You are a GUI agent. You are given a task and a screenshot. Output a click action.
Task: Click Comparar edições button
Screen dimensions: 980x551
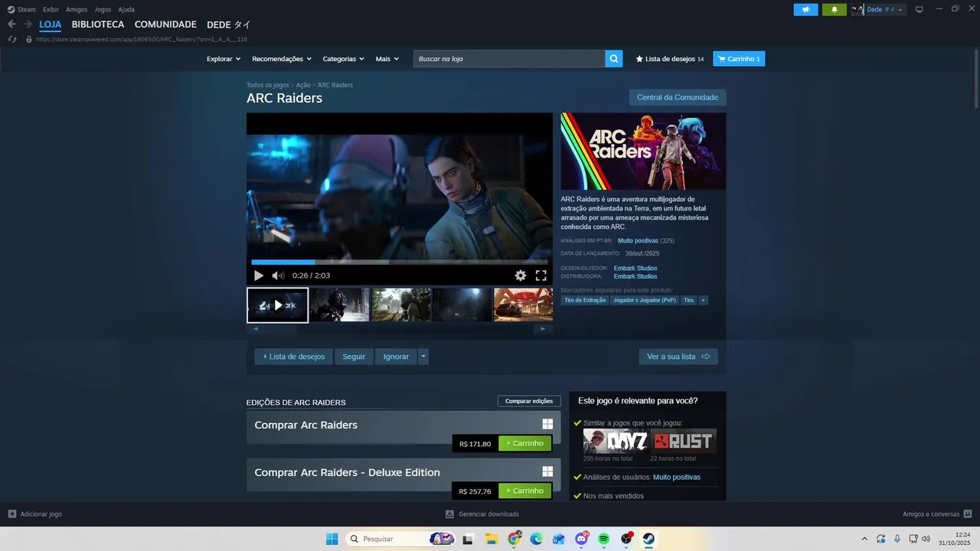(529, 401)
